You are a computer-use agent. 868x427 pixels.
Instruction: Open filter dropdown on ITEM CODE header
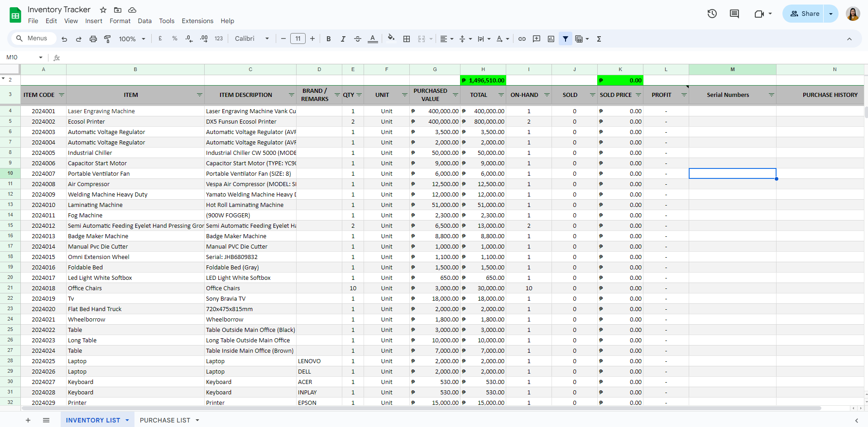[x=62, y=95]
